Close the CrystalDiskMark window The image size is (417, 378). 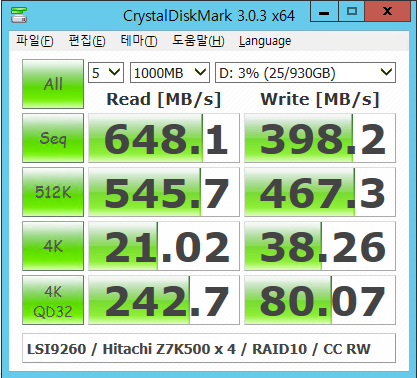coord(387,11)
